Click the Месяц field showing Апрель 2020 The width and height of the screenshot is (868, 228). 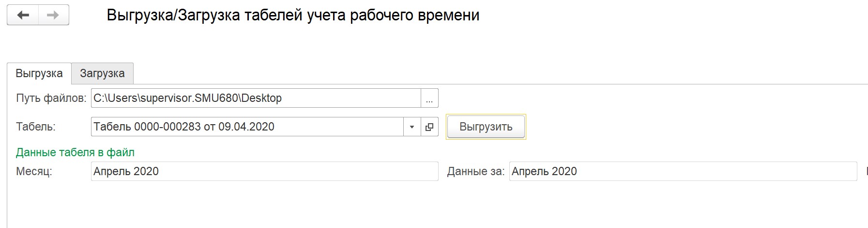tap(264, 171)
